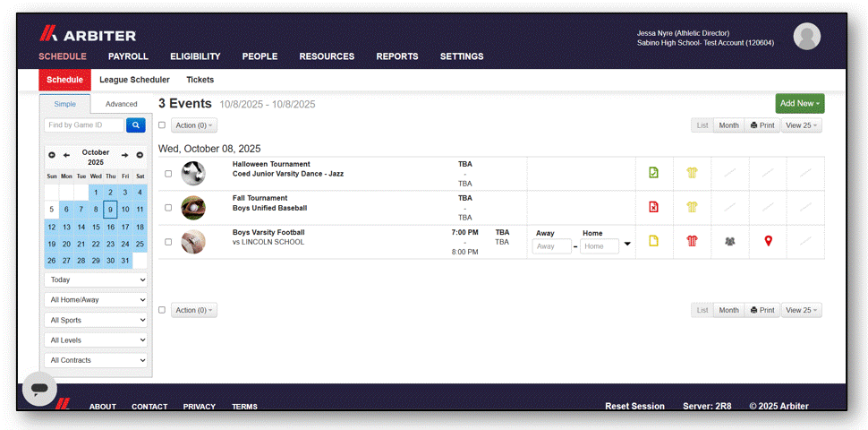Click the upper List view button

coord(702,125)
